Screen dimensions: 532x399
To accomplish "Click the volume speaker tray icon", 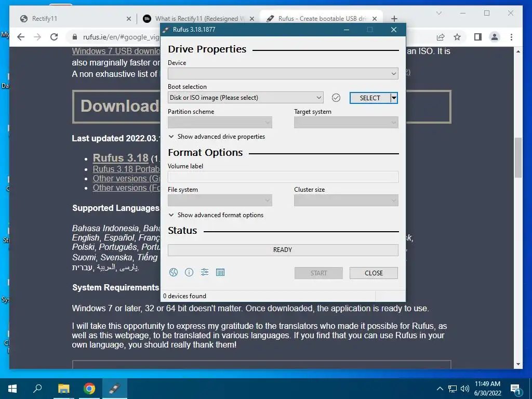I will click(x=464, y=389).
